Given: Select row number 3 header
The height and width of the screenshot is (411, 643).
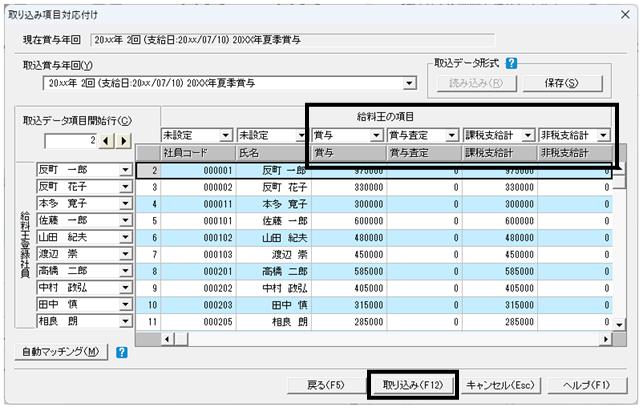Looking at the screenshot, I should pyautogui.click(x=148, y=187).
